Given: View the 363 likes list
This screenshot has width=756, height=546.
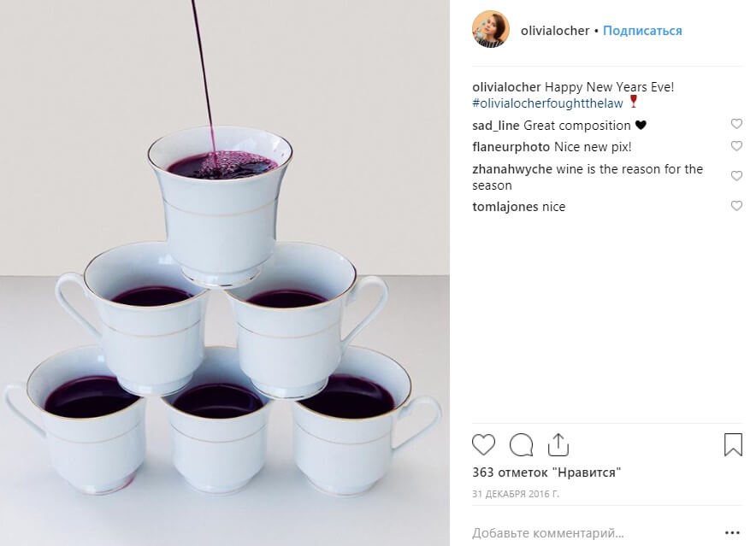Looking at the screenshot, I should [x=546, y=472].
